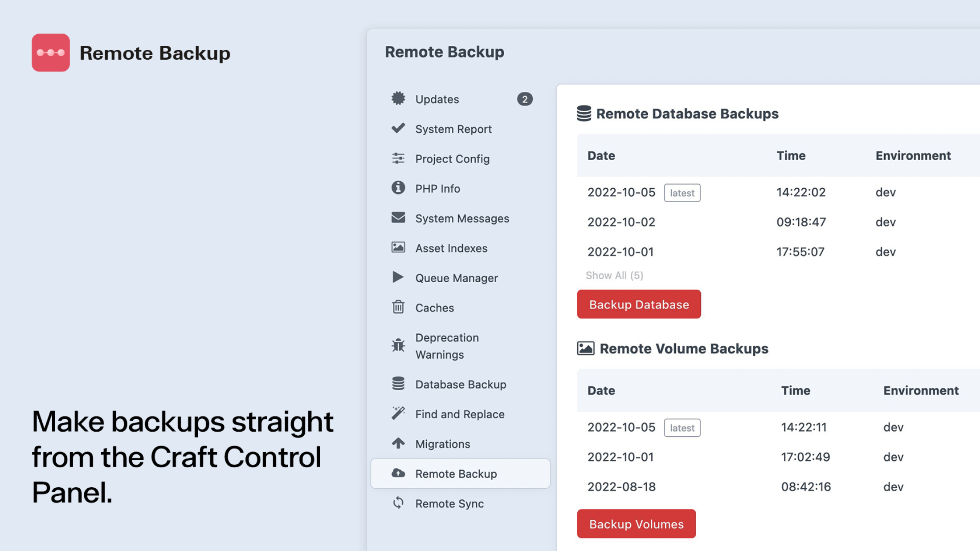Click the PHP Info circle icon
The height and width of the screenshot is (551, 980).
coord(398,188)
